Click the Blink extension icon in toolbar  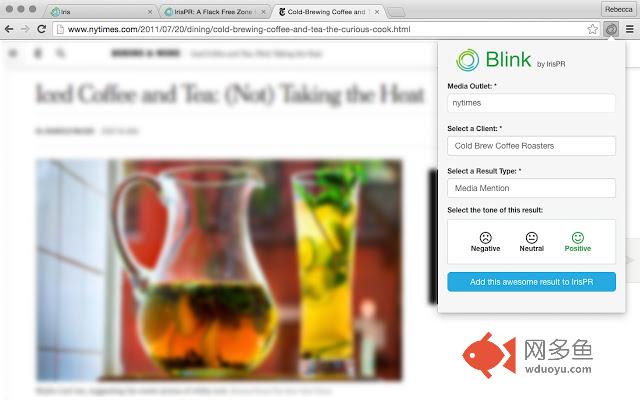point(611,29)
